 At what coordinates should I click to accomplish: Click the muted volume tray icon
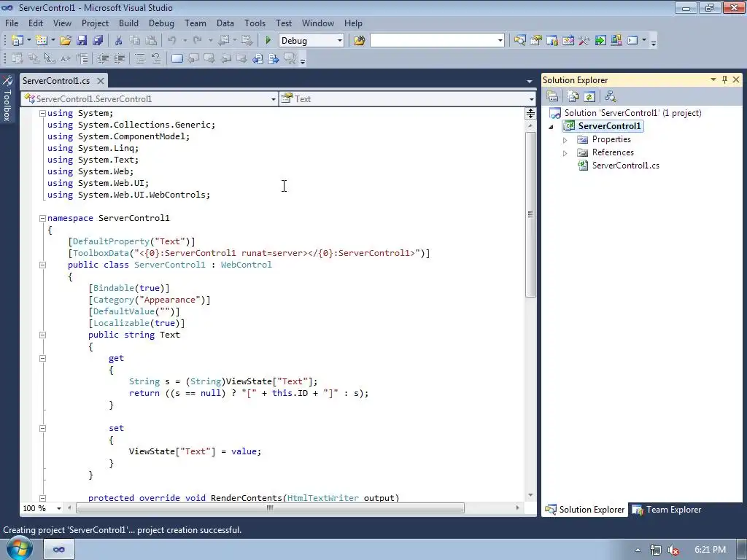tap(673, 550)
